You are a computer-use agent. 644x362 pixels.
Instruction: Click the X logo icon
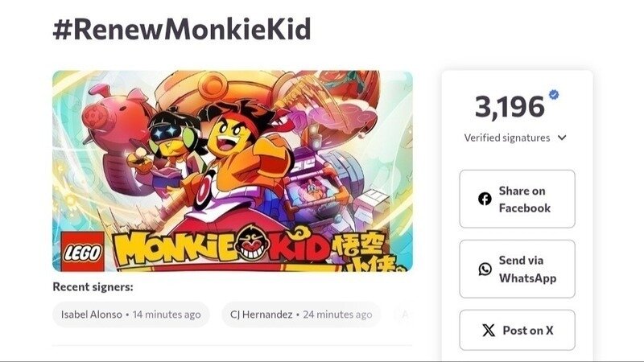[489, 330]
